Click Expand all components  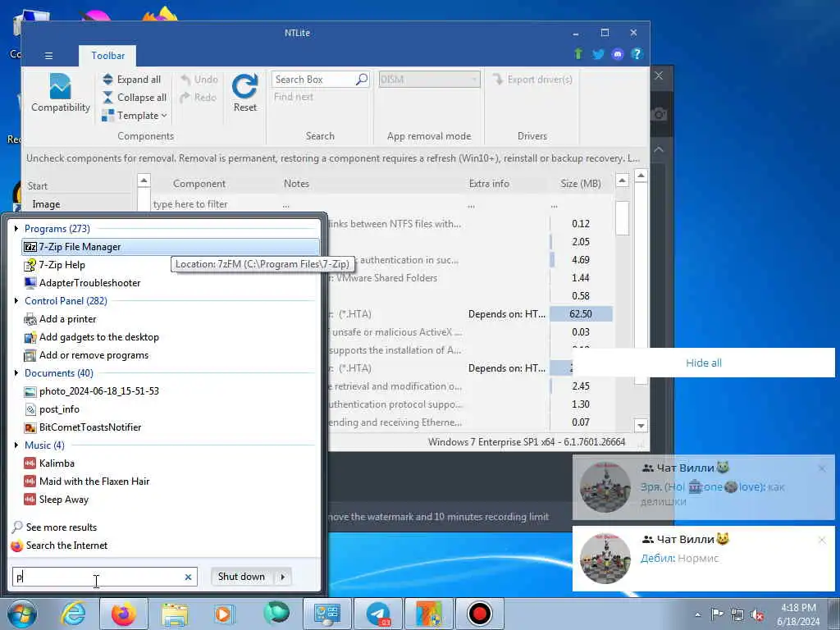tap(132, 80)
